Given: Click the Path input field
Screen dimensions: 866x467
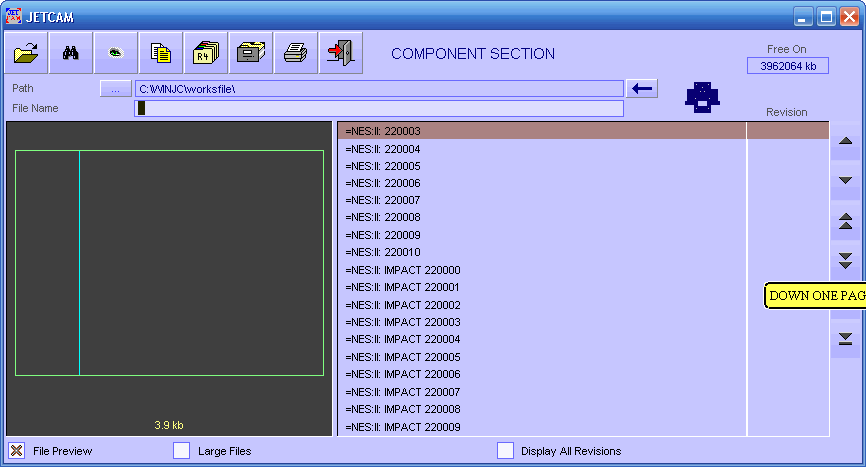Looking at the screenshot, I should pyautogui.click(x=379, y=88).
